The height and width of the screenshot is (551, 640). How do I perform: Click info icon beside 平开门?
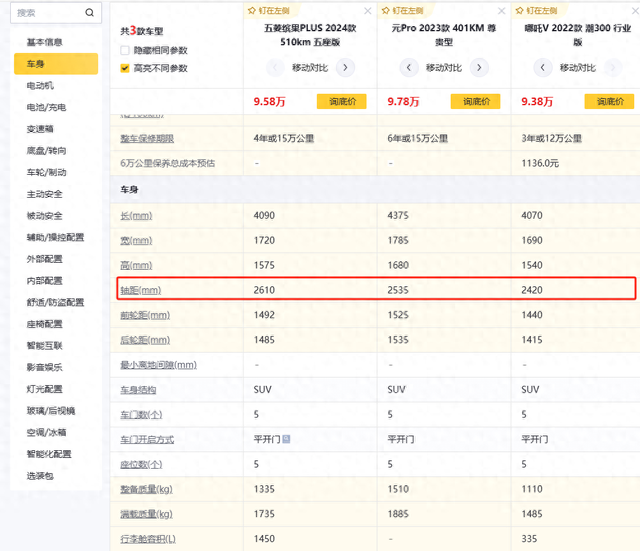click(286, 439)
